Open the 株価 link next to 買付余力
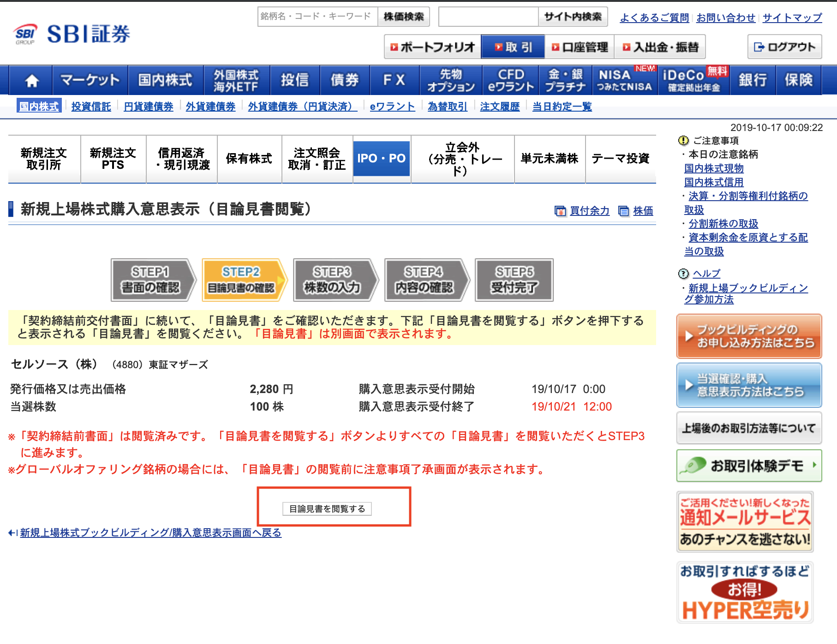Screen dimensions: 837x644 pyautogui.click(x=636, y=211)
